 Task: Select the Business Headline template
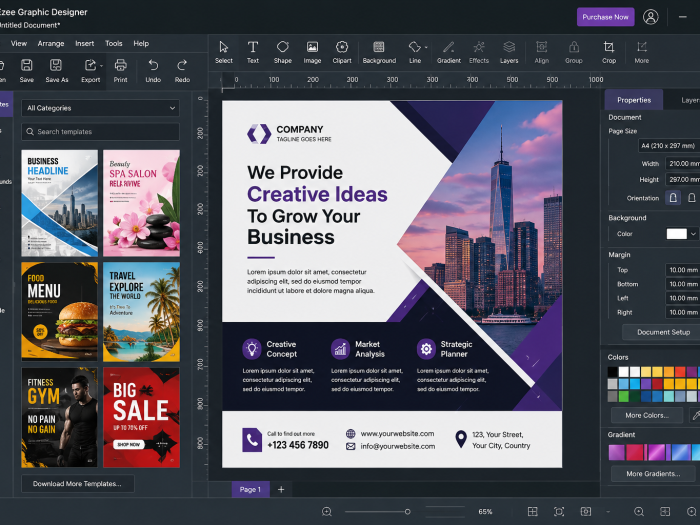point(59,203)
